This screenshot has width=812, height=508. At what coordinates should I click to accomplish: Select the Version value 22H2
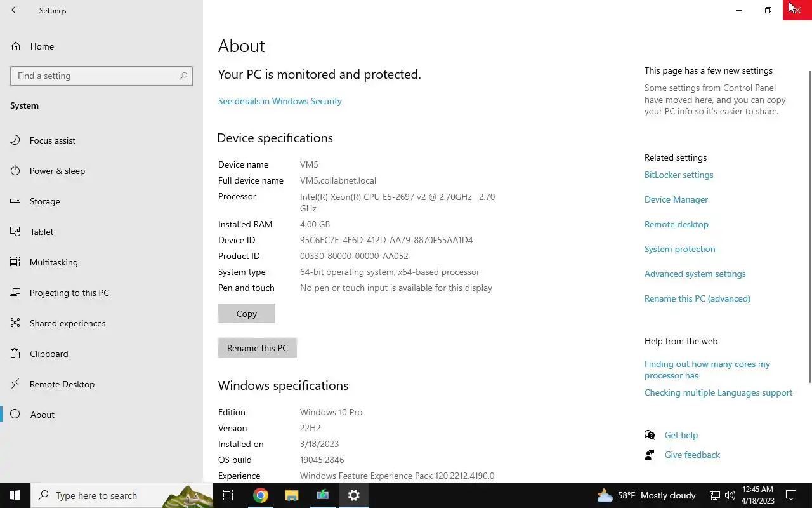[310, 428]
